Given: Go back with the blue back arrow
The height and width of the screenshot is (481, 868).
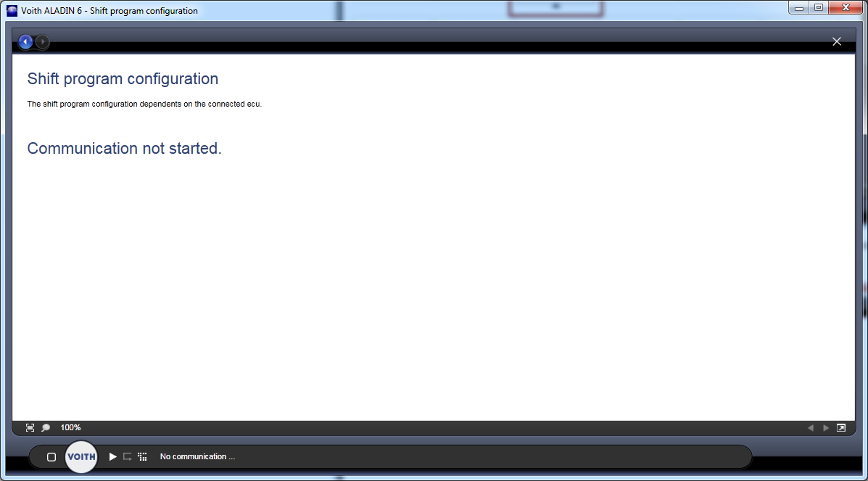Looking at the screenshot, I should point(25,41).
